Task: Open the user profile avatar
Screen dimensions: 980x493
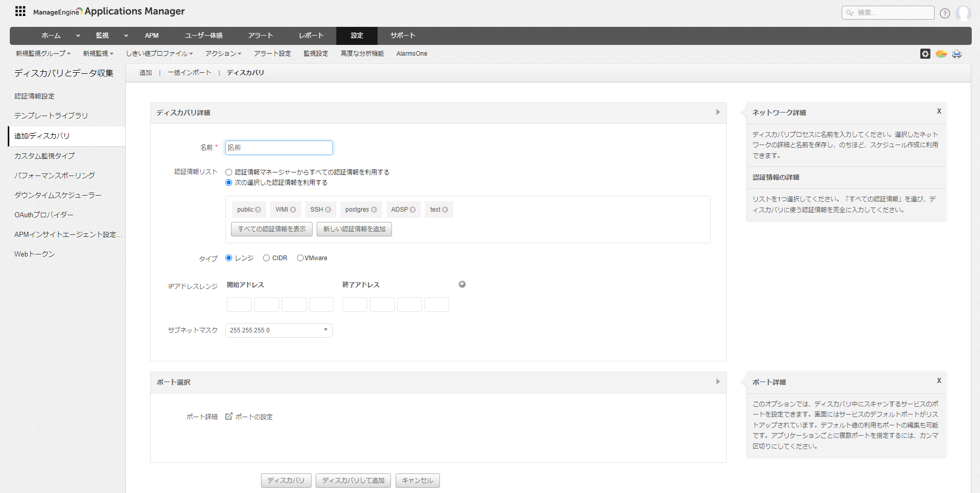Action: (963, 13)
